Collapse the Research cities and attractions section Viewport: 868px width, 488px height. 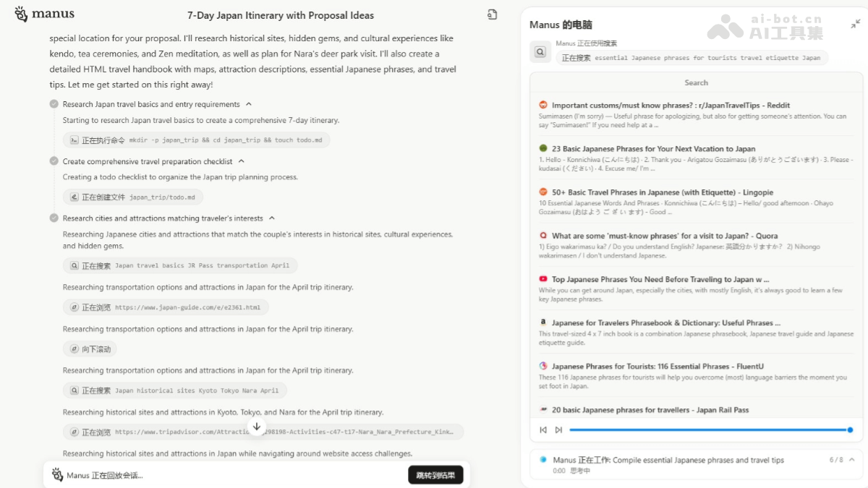(272, 218)
